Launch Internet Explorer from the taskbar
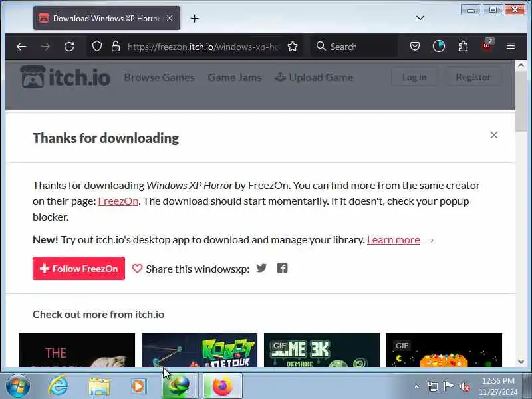The height and width of the screenshot is (399, 532). pos(58,386)
